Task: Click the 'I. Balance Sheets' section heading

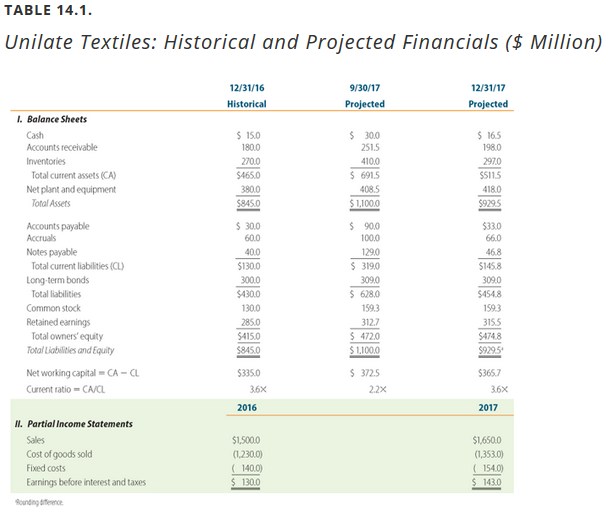Action: (x=52, y=119)
